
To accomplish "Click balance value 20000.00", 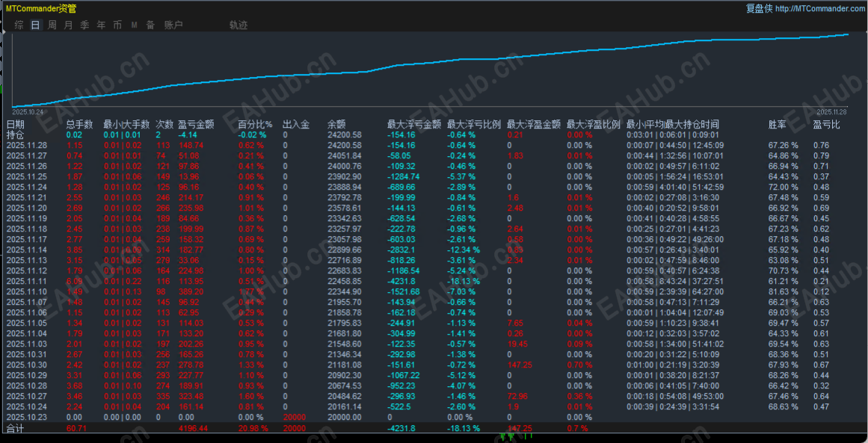I will (345, 417).
